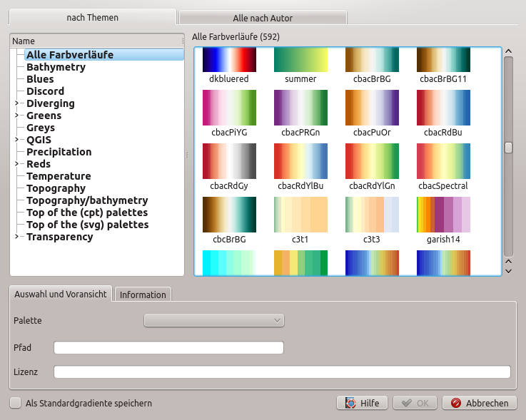
Task: Pick the cbacRdYlGn color ramp
Action: [x=372, y=161]
